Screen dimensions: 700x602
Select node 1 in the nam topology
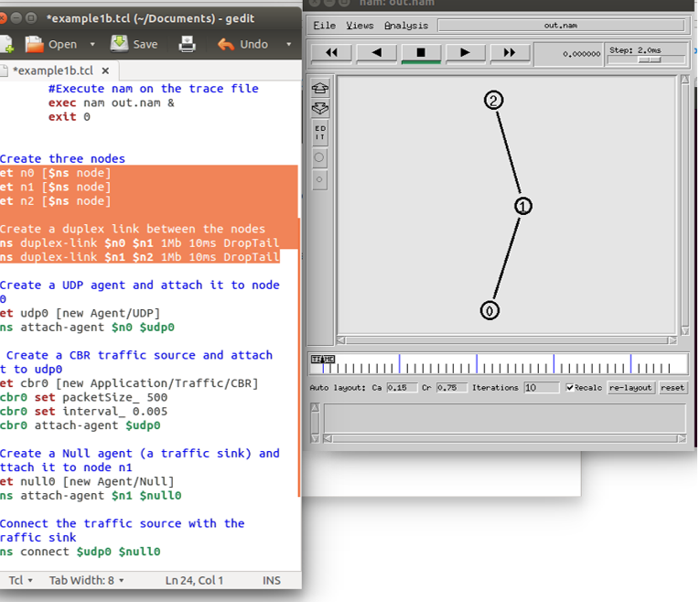click(523, 206)
